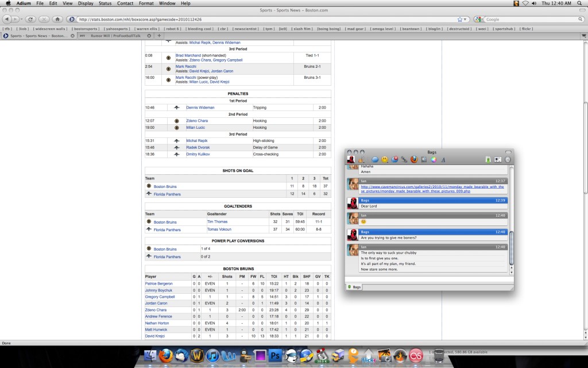The height and width of the screenshot is (368, 588).
Task: Click the stop loading button
Action: pos(44,19)
